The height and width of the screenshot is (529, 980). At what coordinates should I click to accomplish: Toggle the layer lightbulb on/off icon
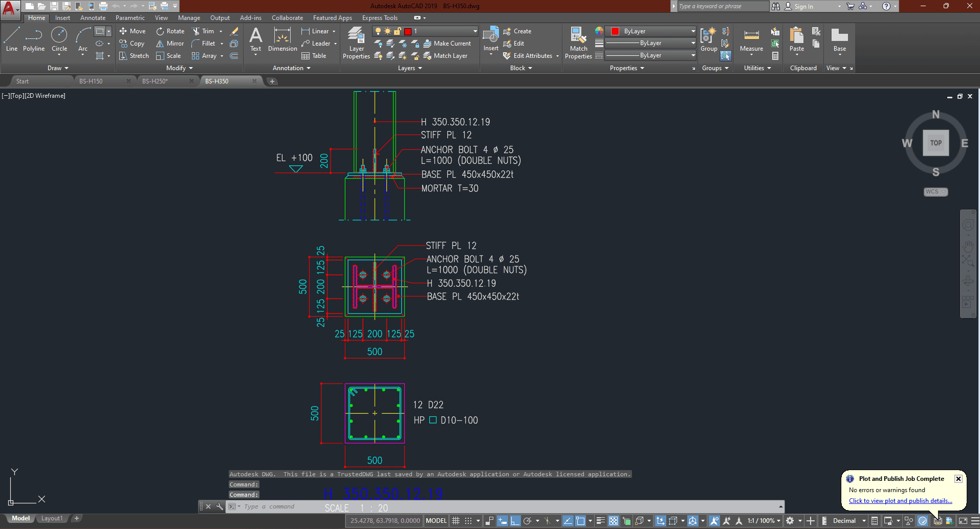coord(378,31)
